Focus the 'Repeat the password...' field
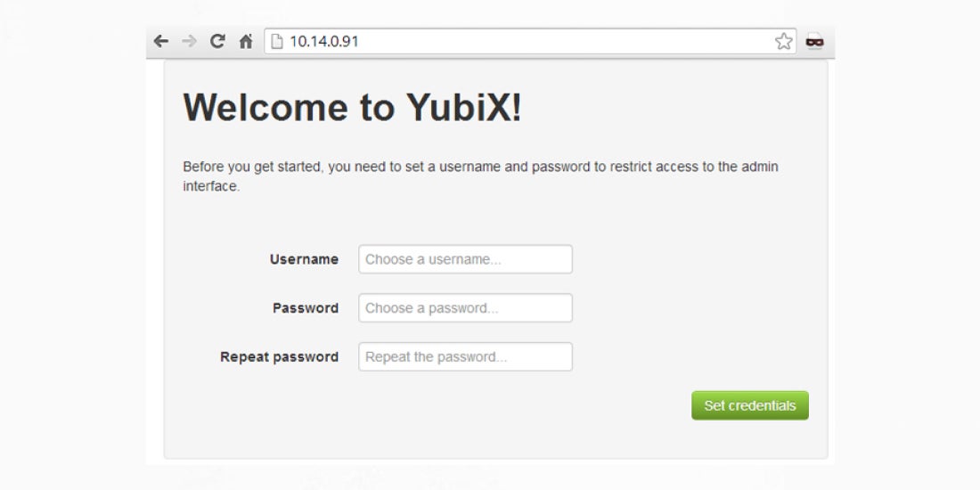 [465, 357]
